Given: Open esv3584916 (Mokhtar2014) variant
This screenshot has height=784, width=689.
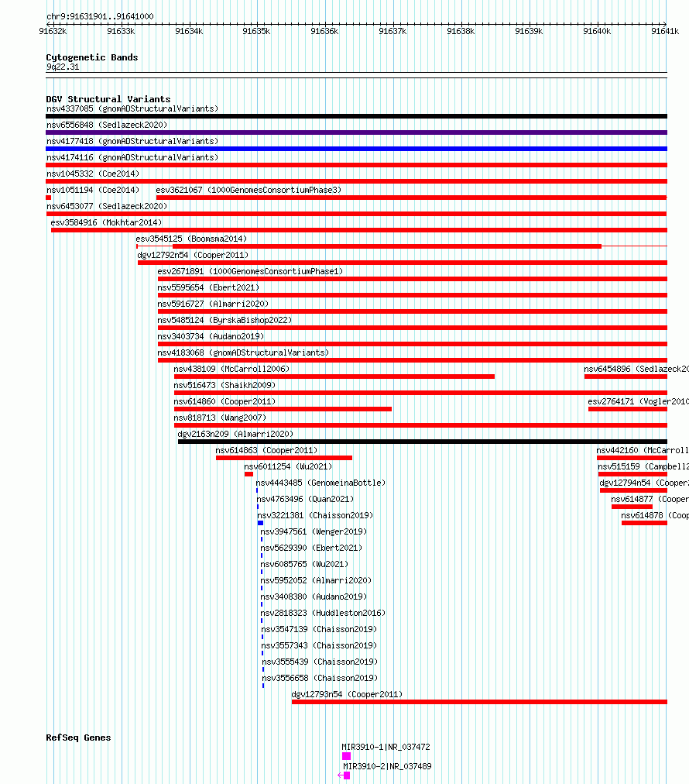Looking at the screenshot, I should click(x=106, y=222).
